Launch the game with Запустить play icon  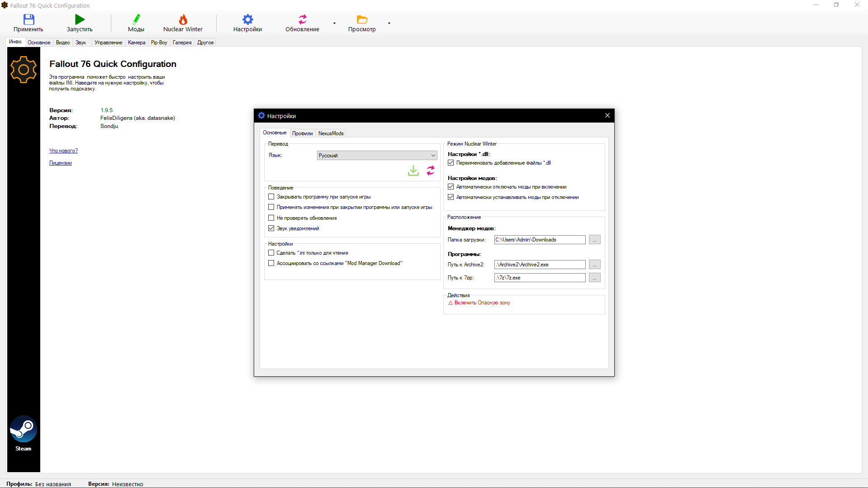[x=80, y=19]
